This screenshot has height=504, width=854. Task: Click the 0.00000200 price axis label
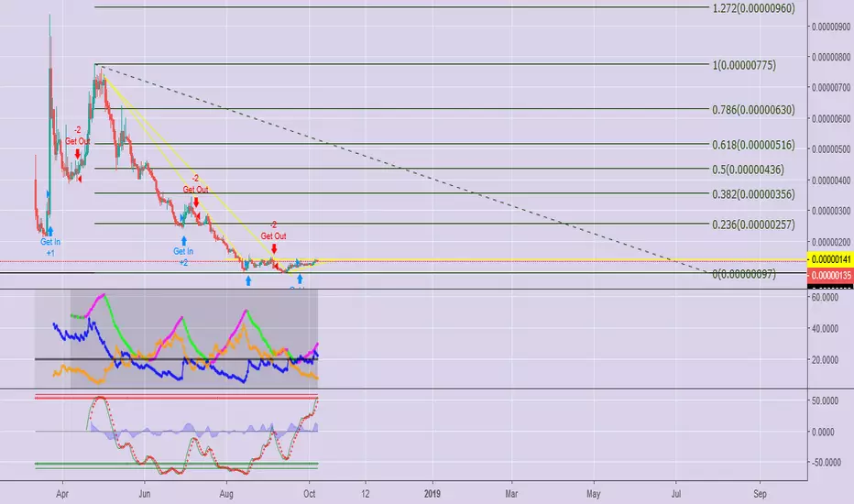831,241
